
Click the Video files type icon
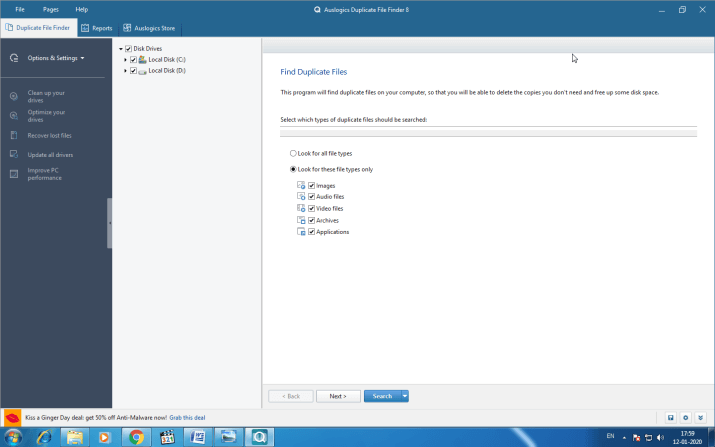pos(301,208)
